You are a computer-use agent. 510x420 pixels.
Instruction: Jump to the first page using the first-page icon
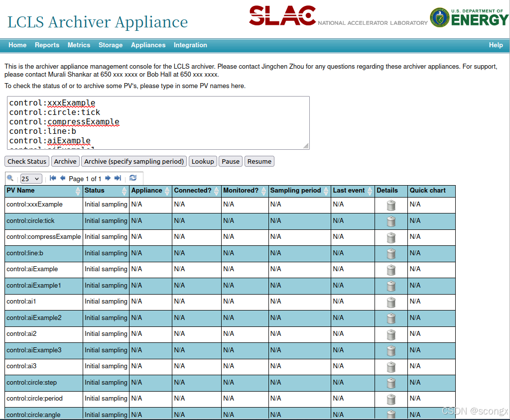pos(52,178)
